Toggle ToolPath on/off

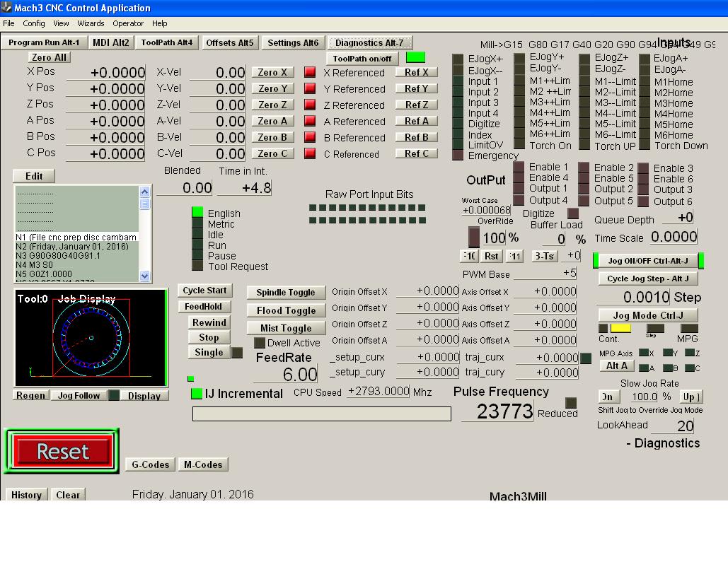(362, 59)
